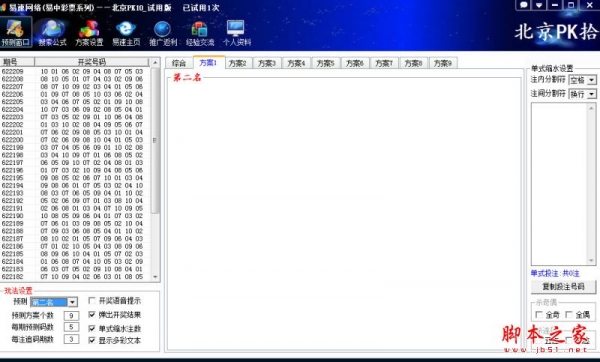Open the 推广返利 promotion rebate icon
600x362 pixels.
tap(163, 33)
